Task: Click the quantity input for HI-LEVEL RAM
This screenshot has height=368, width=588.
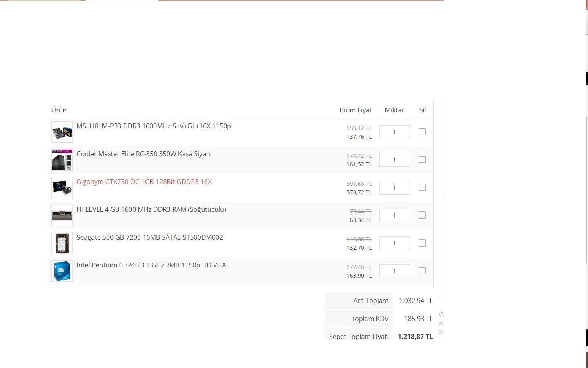Action: click(x=395, y=215)
